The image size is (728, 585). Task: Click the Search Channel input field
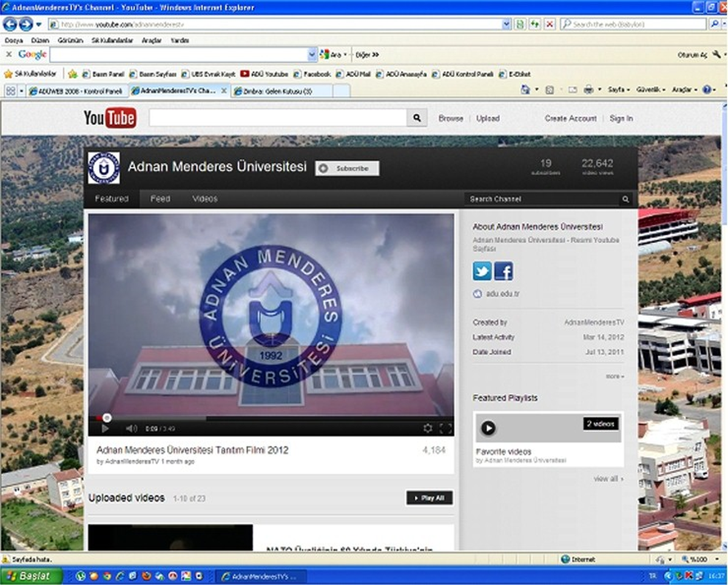pyautogui.click(x=542, y=199)
